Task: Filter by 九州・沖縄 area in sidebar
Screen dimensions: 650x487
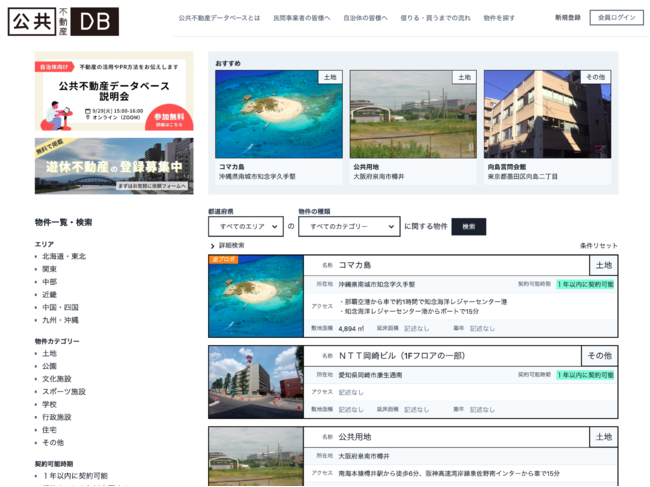Action: 59,320
